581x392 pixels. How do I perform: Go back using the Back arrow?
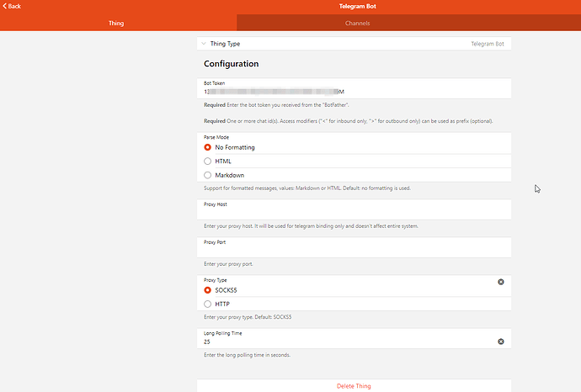point(12,6)
